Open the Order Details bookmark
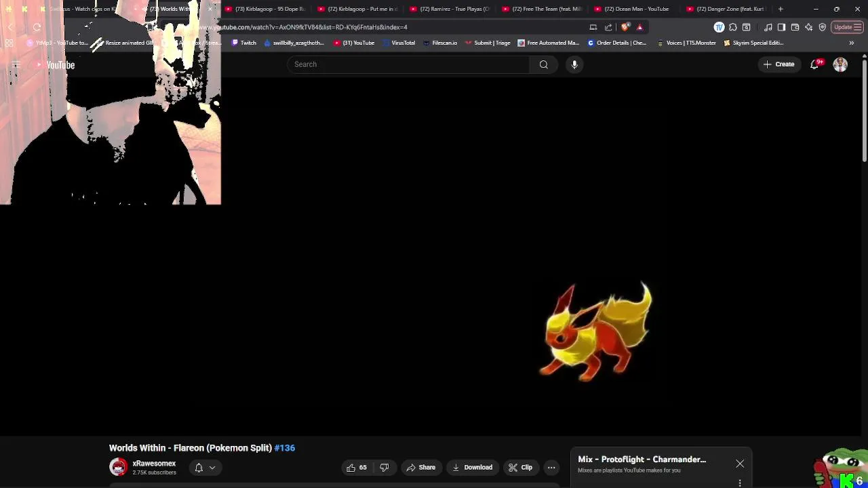This screenshot has height=488, width=868. point(616,43)
